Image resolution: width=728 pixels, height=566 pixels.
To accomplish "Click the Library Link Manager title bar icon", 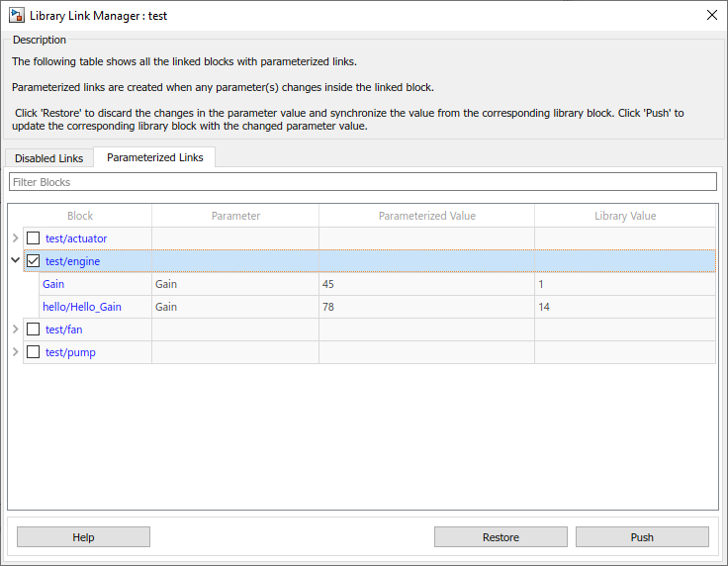I will tap(17, 15).
